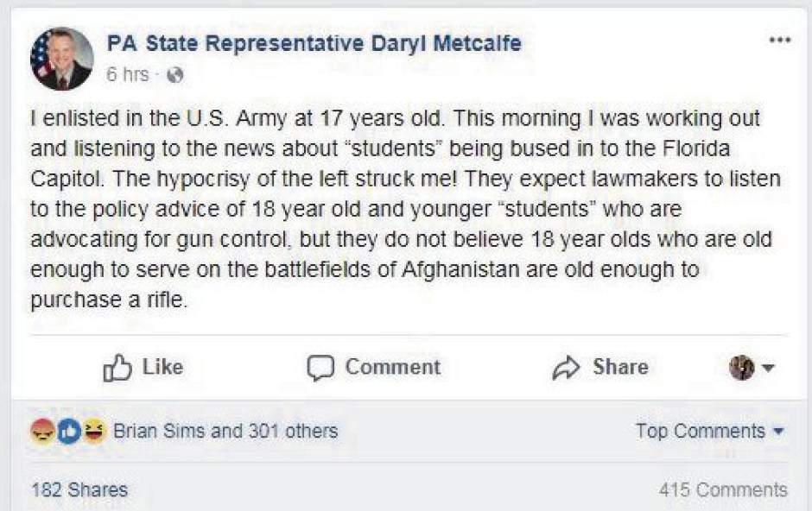
Task: Open the PA State Representative Daryl Metcalfe page
Action: [314, 42]
